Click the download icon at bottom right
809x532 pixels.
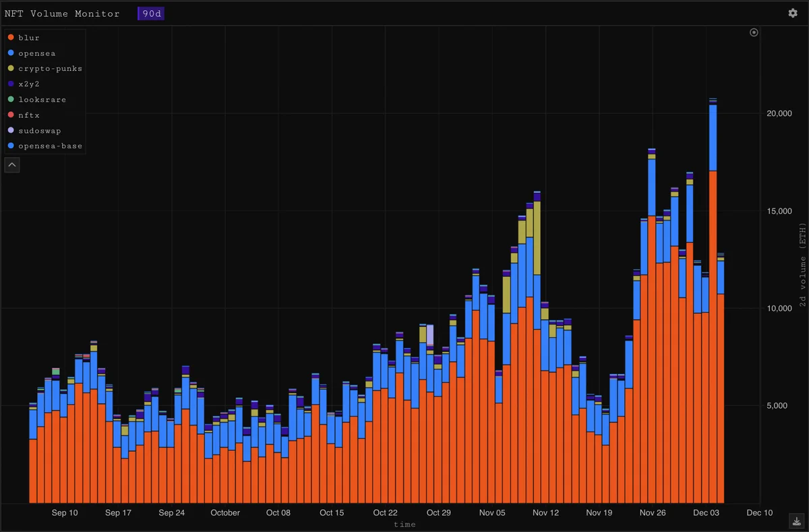pyautogui.click(x=796, y=521)
